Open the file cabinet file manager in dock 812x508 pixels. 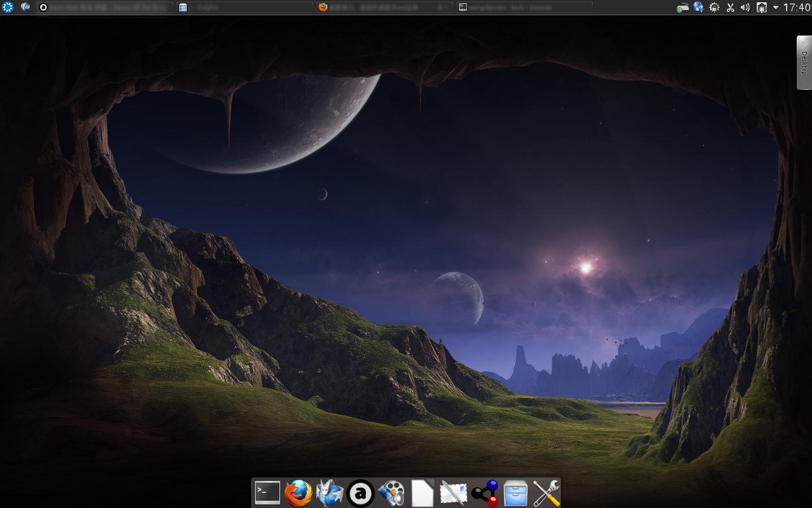click(x=515, y=493)
